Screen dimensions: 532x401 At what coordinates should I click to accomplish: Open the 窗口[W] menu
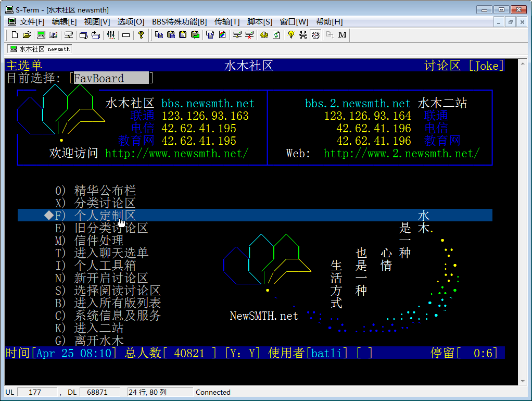pos(294,22)
